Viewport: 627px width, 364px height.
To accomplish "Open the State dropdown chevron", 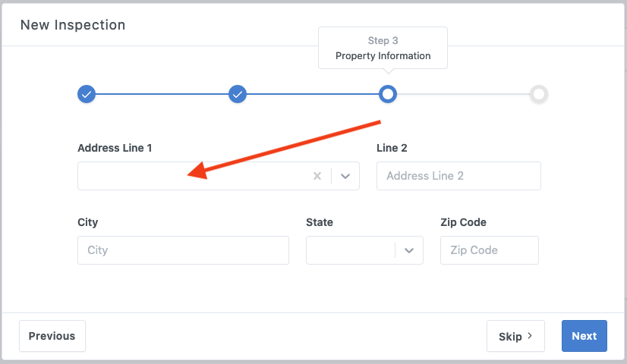I will point(409,250).
